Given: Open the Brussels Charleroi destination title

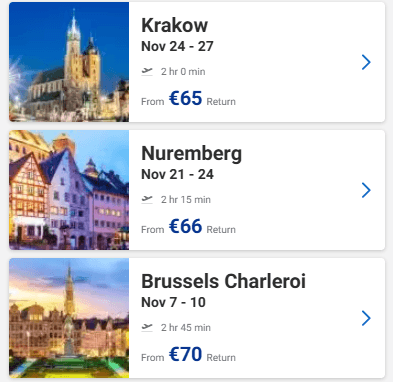Looking at the screenshot, I should (223, 281).
